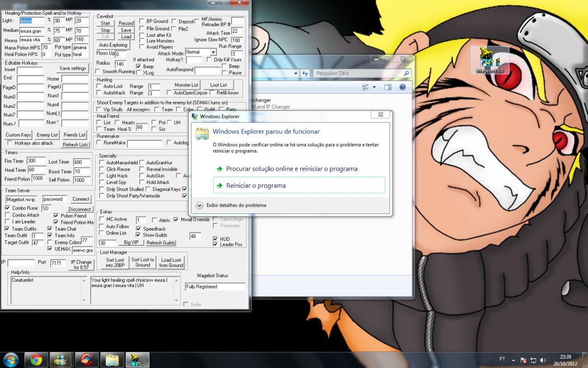
Task: Click the Explorer change view icon
Action: (365, 87)
